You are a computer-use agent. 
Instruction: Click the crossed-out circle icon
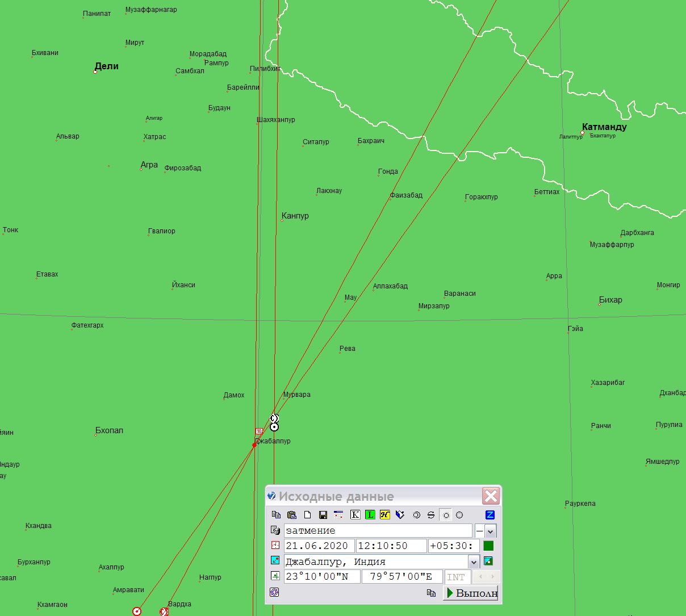(431, 515)
